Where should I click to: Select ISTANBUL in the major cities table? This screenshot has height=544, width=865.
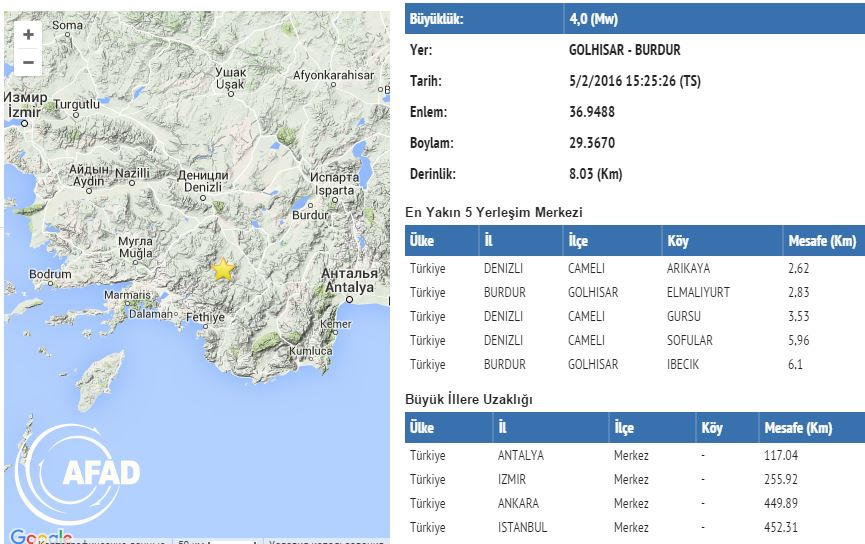522,528
